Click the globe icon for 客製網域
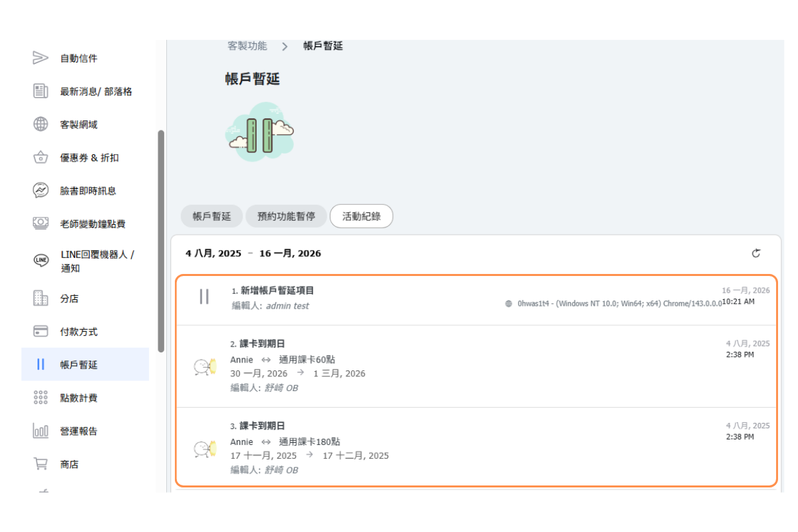This screenshot has height=532, width=798. tap(41, 124)
